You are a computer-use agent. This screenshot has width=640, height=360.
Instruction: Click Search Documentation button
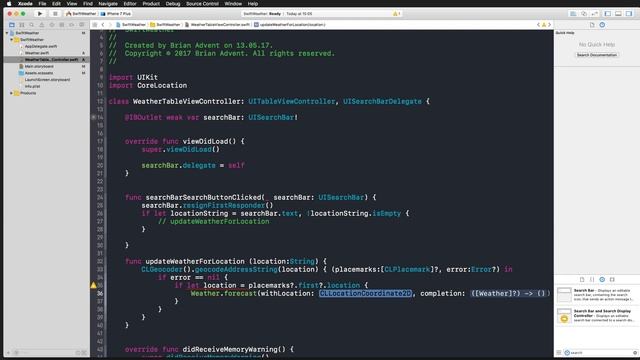[597, 55]
